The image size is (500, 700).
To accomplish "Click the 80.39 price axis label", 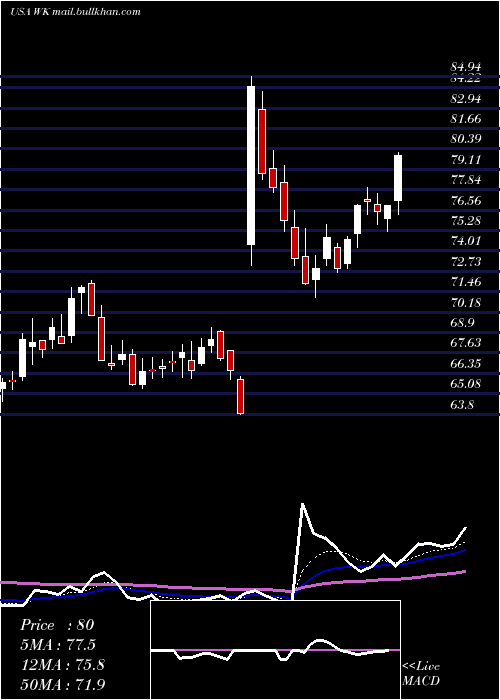I will 466,139.
